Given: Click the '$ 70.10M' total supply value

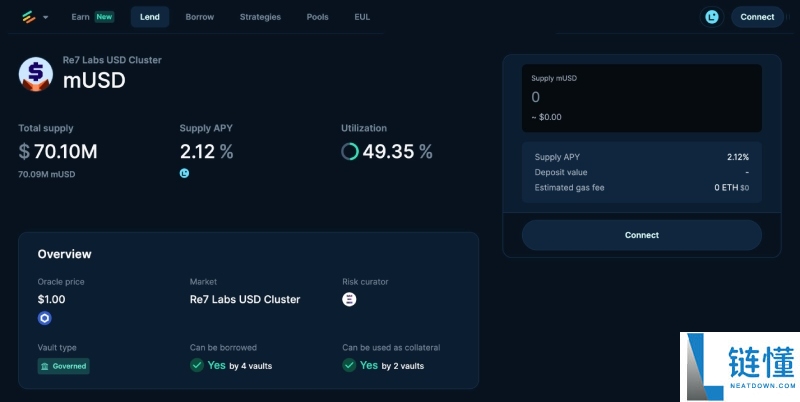Looking at the screenshot, I should coord(58,152).
